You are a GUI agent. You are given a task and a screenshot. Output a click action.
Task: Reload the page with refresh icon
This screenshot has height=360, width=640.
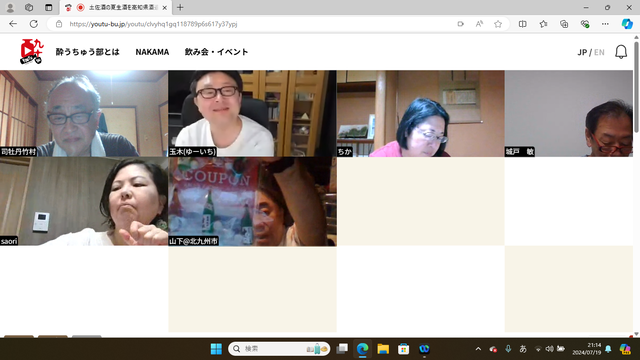(34, 24)
